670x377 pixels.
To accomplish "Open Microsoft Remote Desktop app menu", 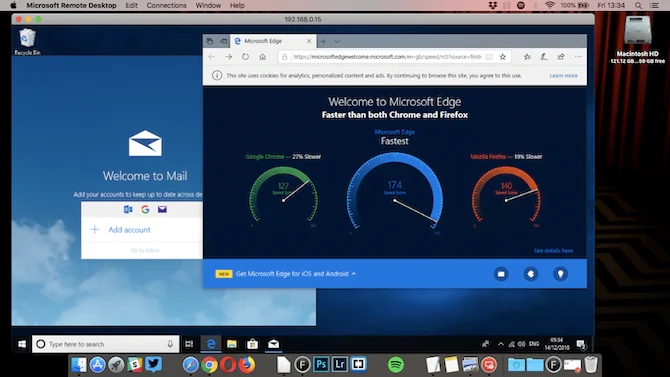I will coord(71,6).
